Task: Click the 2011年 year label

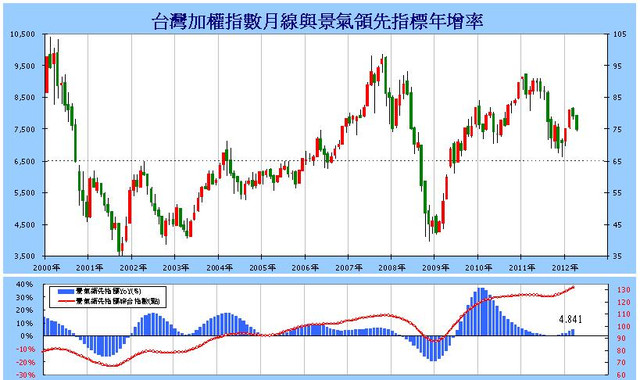Action: pos(522,268)
